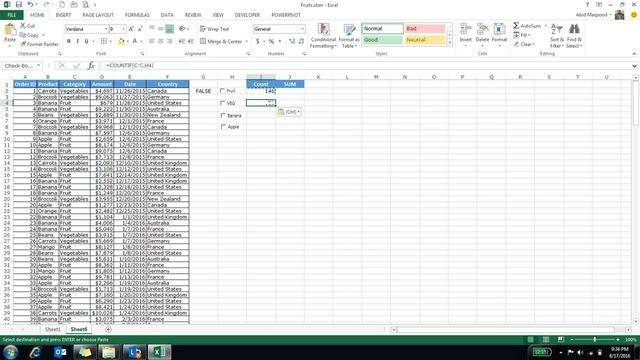Click the Find & Select binoculars icon
The height and width of the screenshot is (360, 640).
(574, 29)
